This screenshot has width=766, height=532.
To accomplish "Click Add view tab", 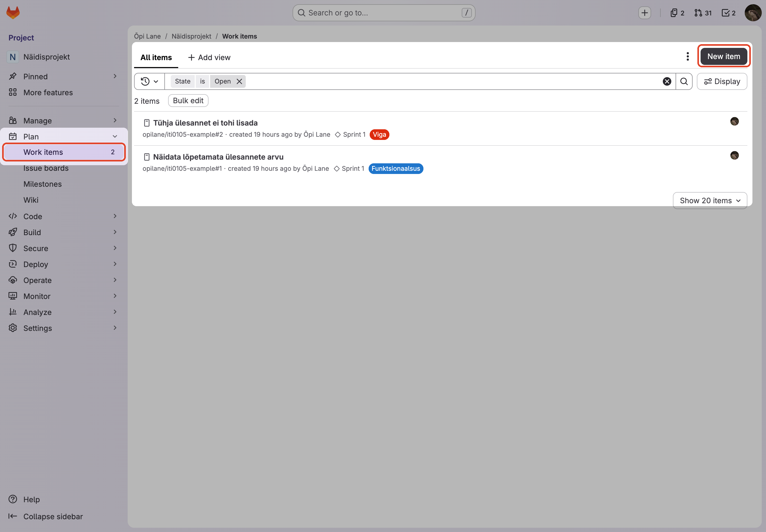I will (209, 57).
